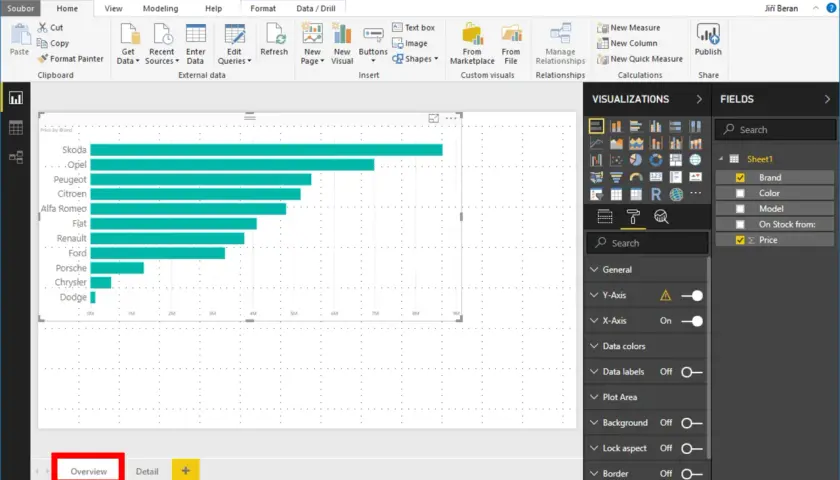Switch to Relationships view in left sidebar

pos(16,157)
